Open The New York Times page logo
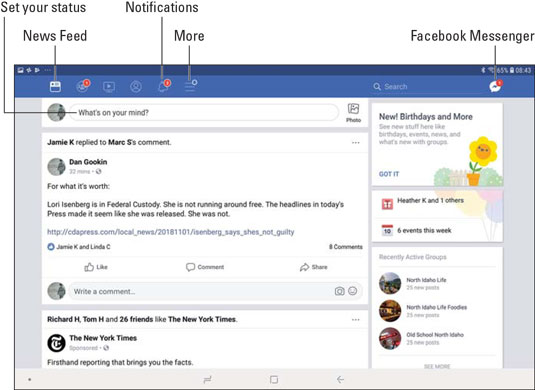This screenshot has width=535, height=390. coord(56,343)
